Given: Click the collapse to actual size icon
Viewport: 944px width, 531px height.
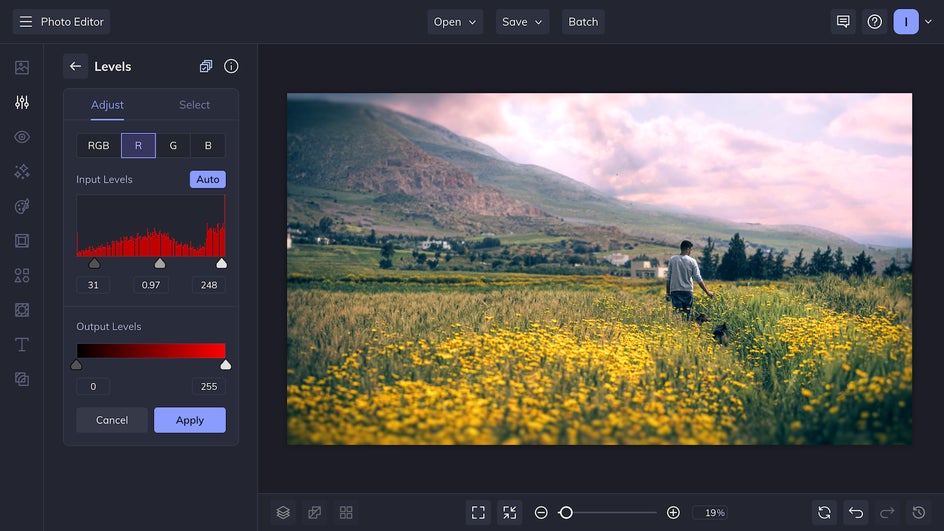Looking at the screenshot, I should (x=509, y=512).
